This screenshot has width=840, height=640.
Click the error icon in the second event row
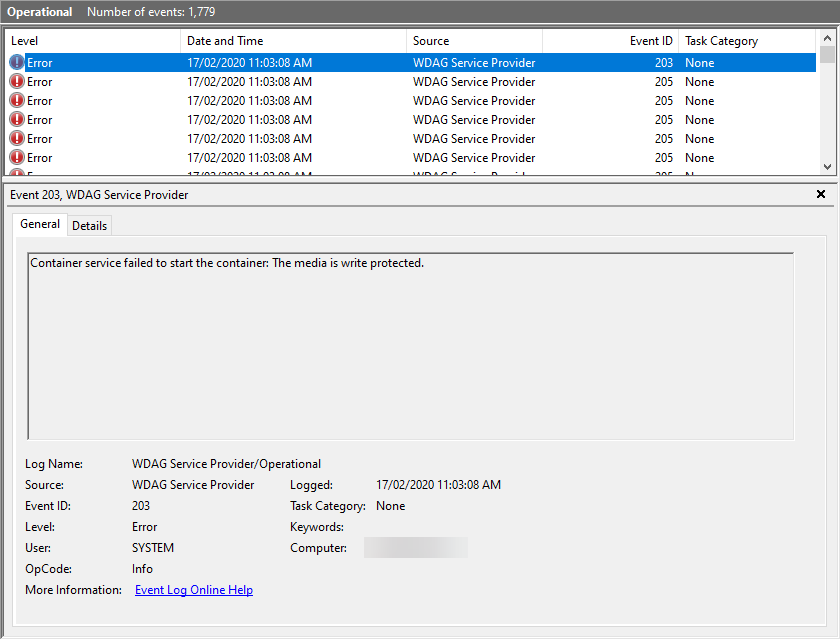coord(17,82)
